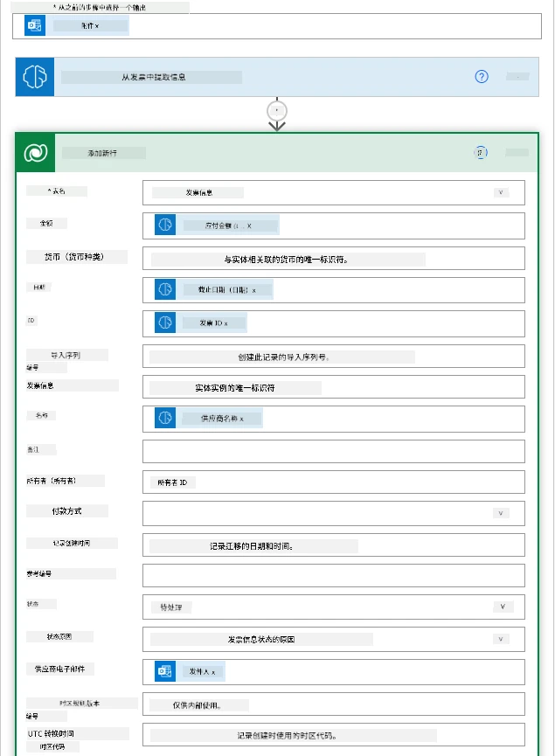
Task: Remove the 附件 token with its x
Action: 97,26
